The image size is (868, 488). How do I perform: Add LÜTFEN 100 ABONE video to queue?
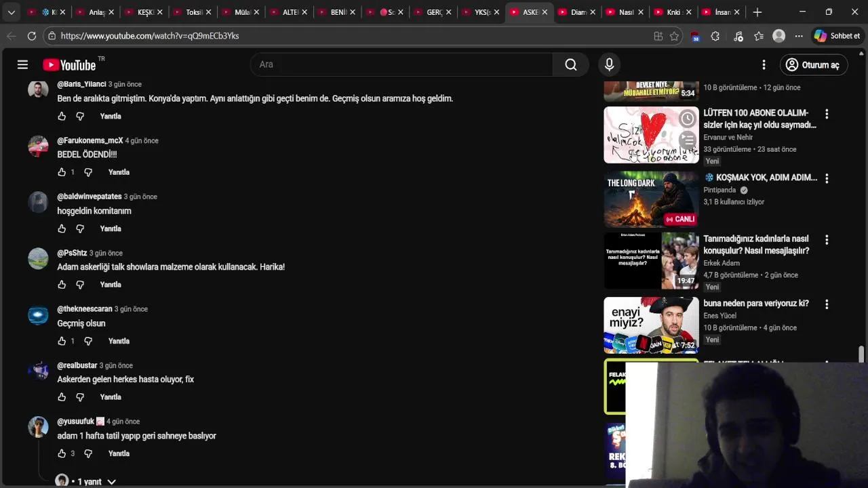pyautogui.click(x=687, y=140)
